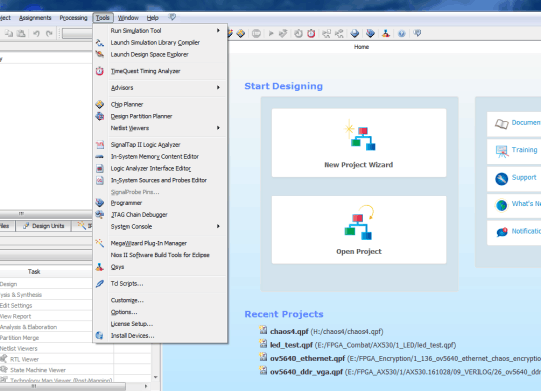Click Design Partition Planner icon
This screenshot has height=392, width=541.
[100, 116]
